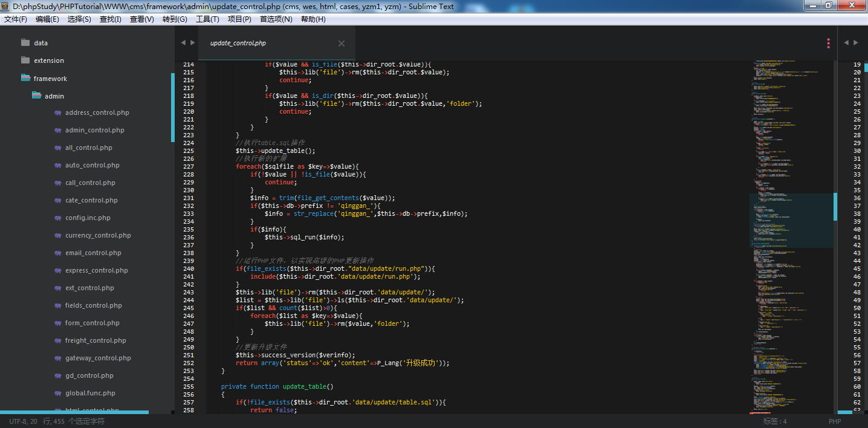Image resolution: width=868 pixels, height=428 pixels.
Task: Collapse the framework folder
Action: (25, 78)
